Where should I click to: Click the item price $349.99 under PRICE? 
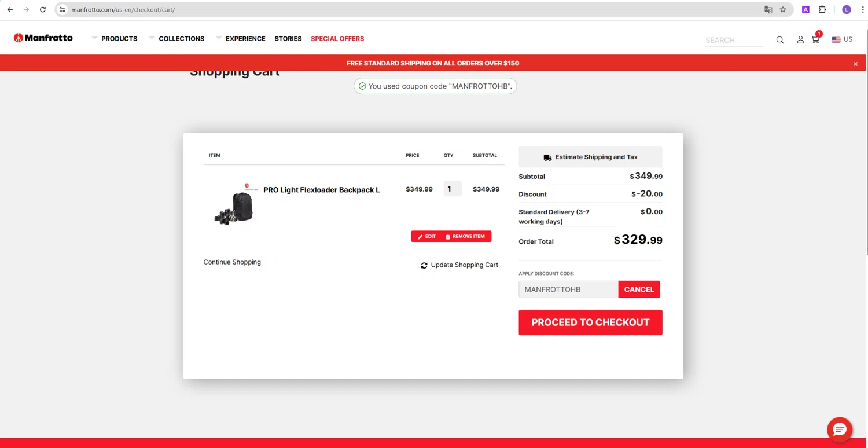tap(419, 189)
